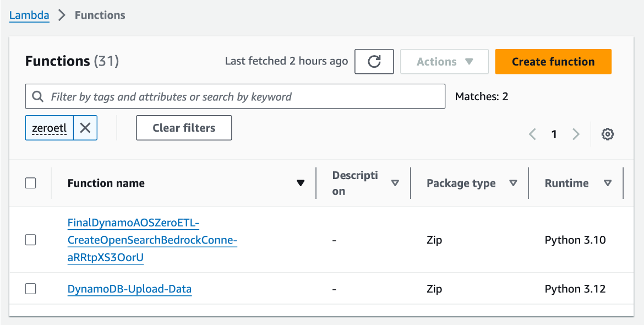The height and width of the screenshot is (325, 644).
Task: Go to the next page arrow
Action: (x=576, y=134)
